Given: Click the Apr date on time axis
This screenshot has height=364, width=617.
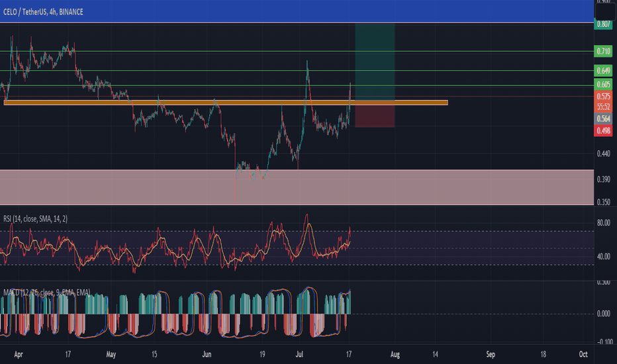Looking at the screenshot, I should pos(18,355).
